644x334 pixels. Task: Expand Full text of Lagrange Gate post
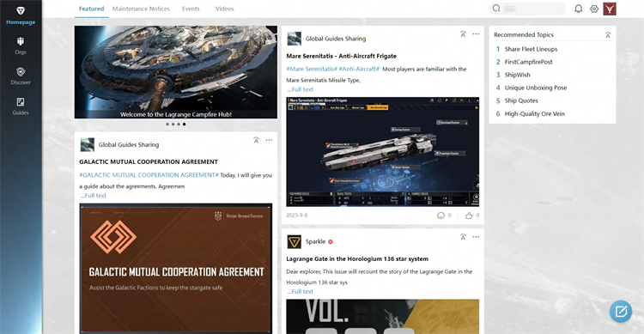tap(301, 291)
